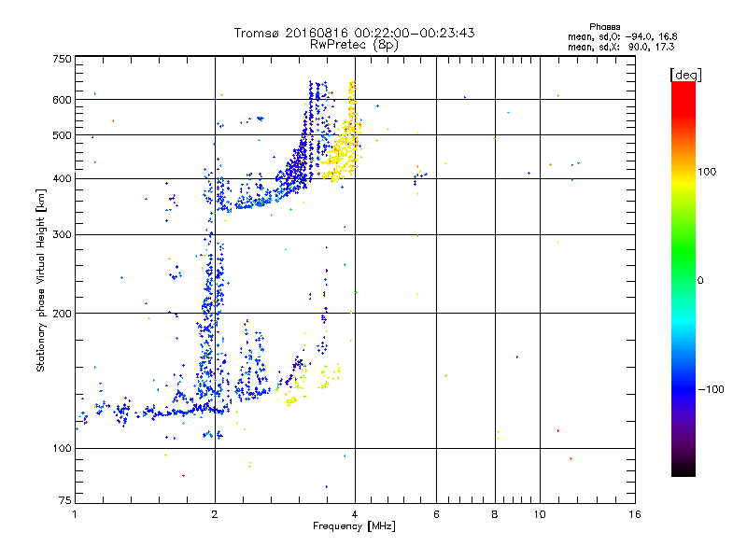Click the 100 km y-axis tick label
The height and width of the screenshot is (560, 747).
click(62, 448)
